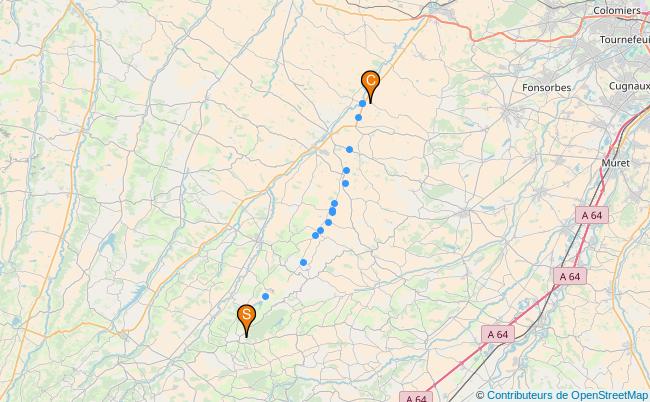Click the second blue dot below C marker
Screen dimensions: 650x402
click(x=359, y=118)
